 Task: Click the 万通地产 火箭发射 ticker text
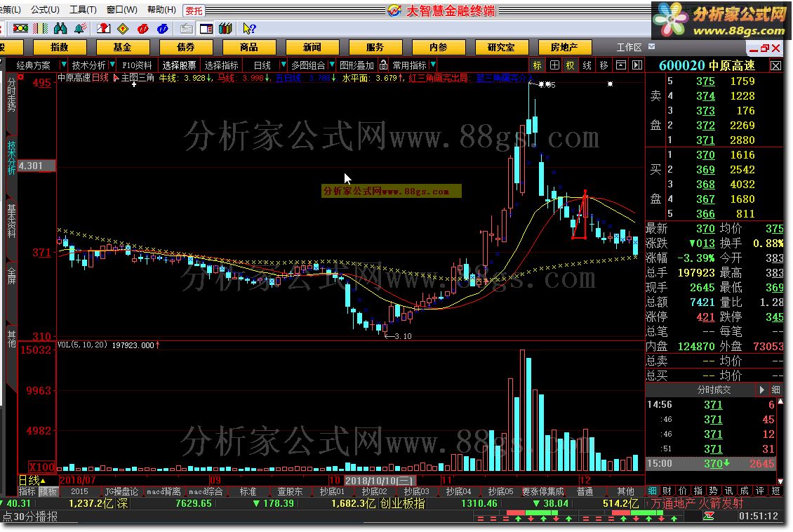[698, 503]
